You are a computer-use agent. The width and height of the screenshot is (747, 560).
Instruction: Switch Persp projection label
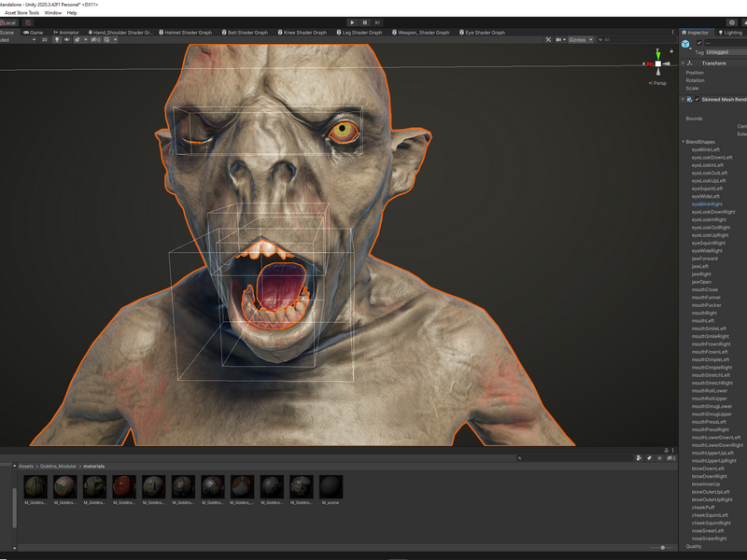657,83
